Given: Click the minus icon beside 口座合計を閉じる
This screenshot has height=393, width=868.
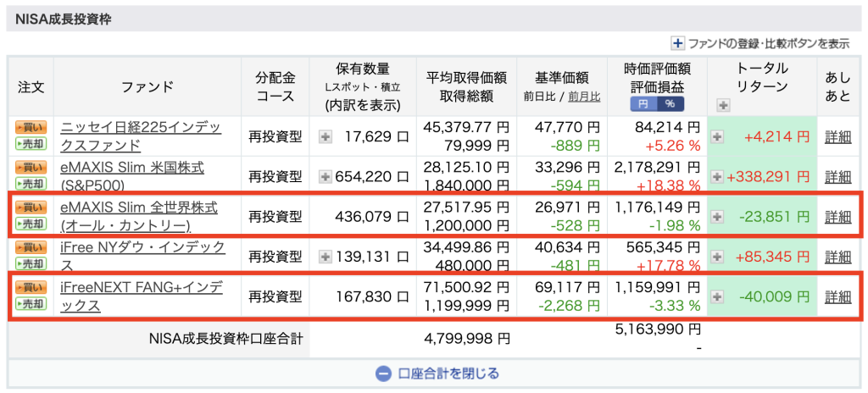Looking at the screenshot, I should tap(382, 373).
